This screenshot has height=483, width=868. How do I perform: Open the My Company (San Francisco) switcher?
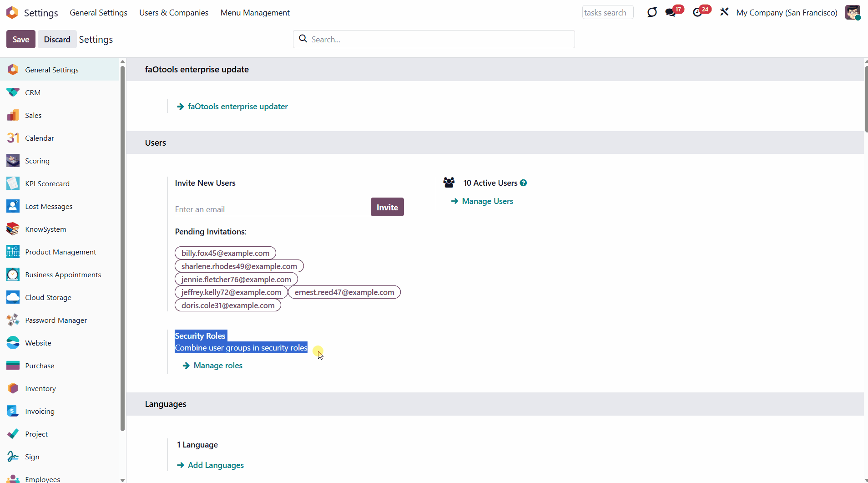(787, 13)
